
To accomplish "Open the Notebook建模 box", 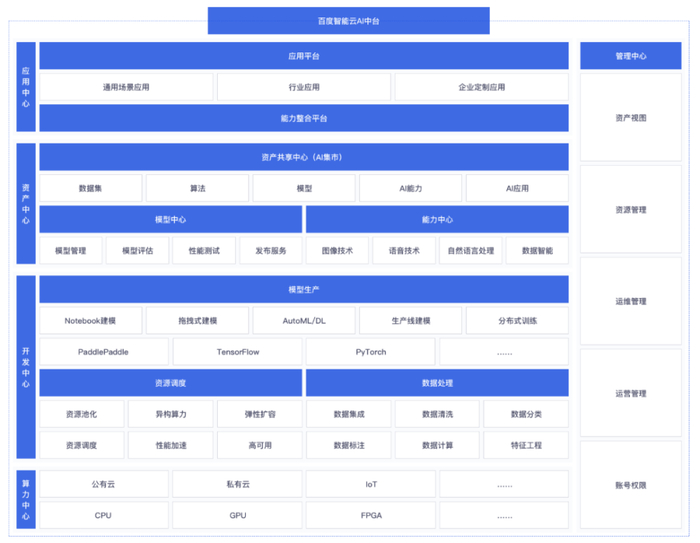I will pos(91,321).
